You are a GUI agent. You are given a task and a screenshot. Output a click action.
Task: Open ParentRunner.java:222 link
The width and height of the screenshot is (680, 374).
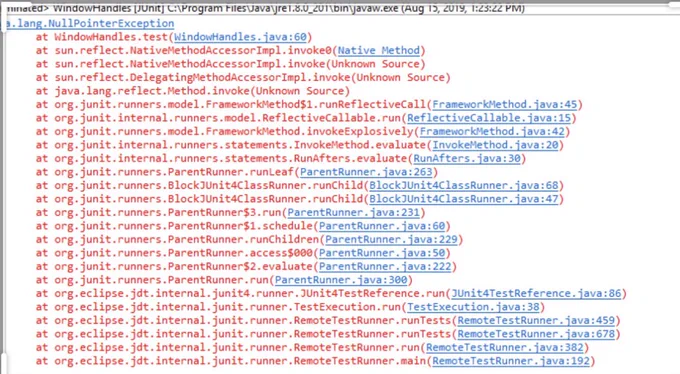[385, 266]
